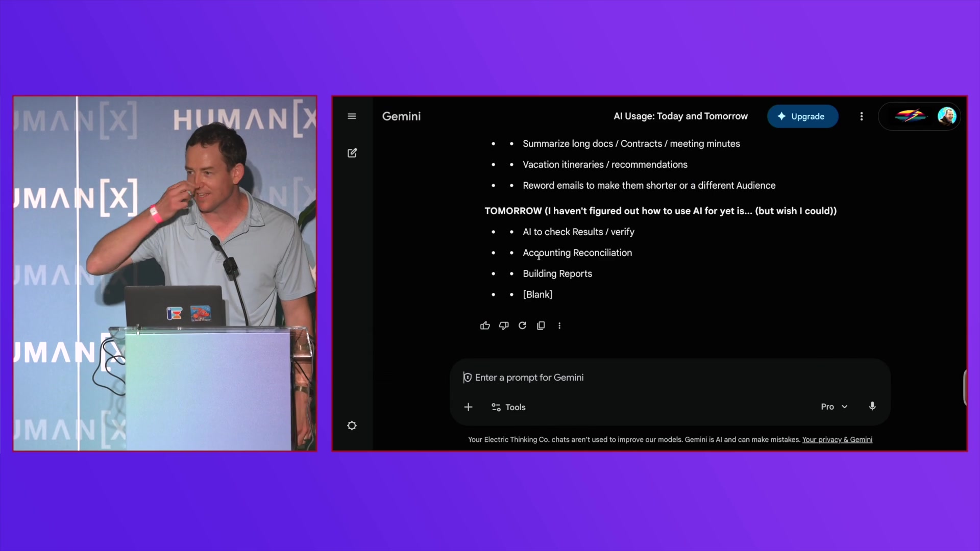Screen dimensions: 980x551
Task: Open the Gemini main menu hamburger
Action: 352,116
